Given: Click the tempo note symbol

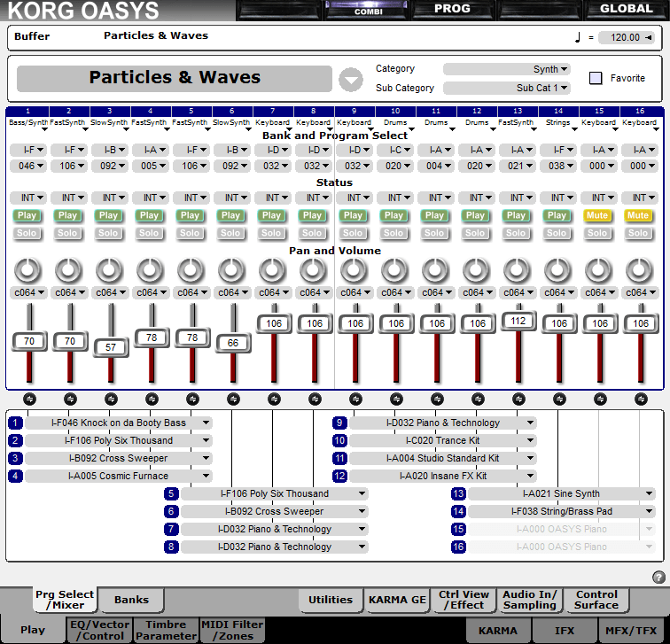Looking at the screenshot, I should point(578,37).
